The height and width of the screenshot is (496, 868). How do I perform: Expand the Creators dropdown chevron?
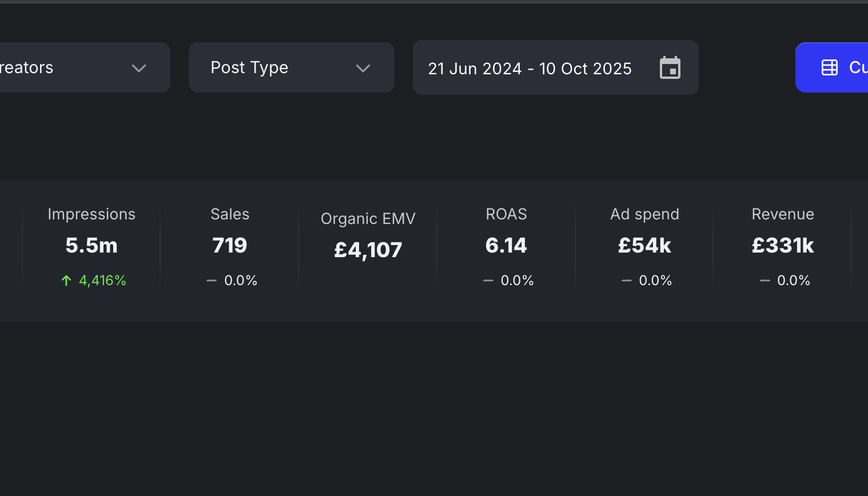(139, 68)
